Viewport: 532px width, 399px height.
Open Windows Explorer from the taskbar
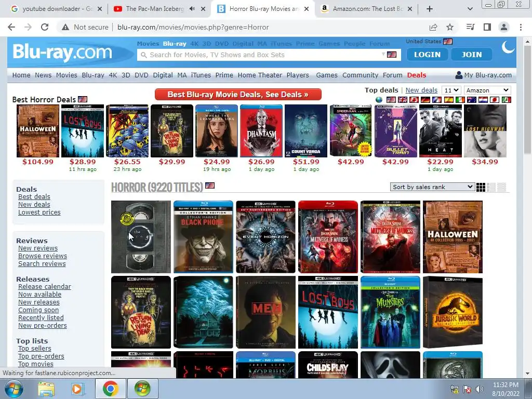pos(46,389)
